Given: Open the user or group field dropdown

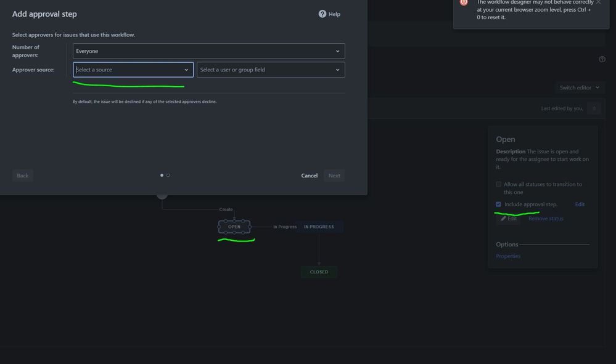Looking at the screenshot, I should pyautogui.click(x=271, y=70).
